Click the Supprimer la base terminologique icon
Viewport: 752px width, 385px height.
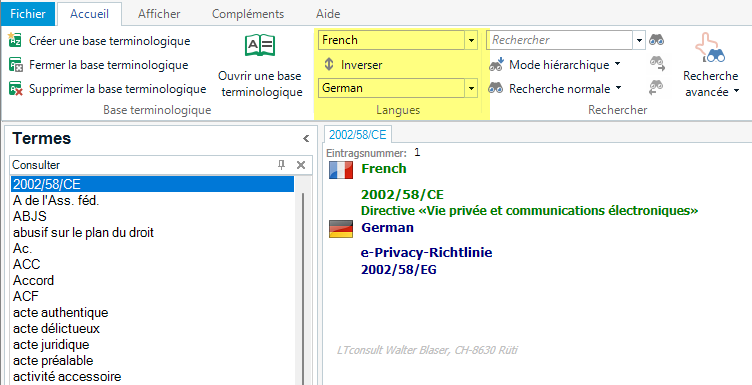(16, 89)
